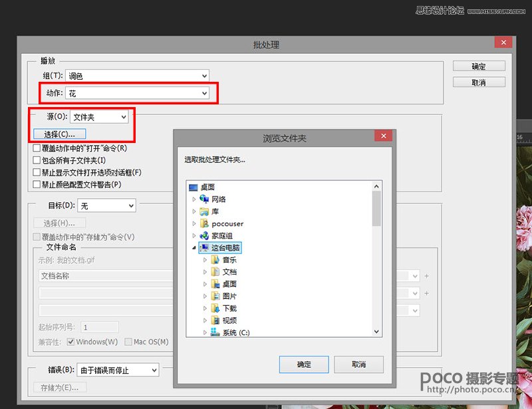Toggle 禁止颜色配置文件警告(P) checkbox
The image size is (532, 409).
click(x=37, y=184)
